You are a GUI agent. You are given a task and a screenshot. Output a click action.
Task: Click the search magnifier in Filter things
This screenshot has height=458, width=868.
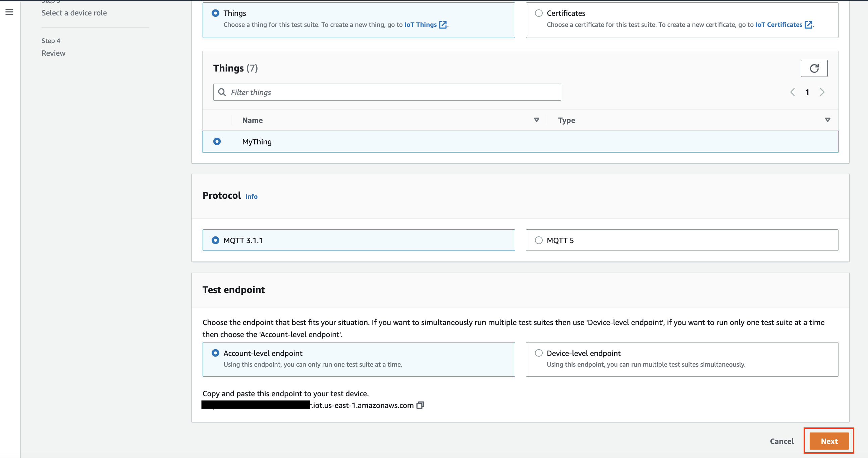click(222, 92)
